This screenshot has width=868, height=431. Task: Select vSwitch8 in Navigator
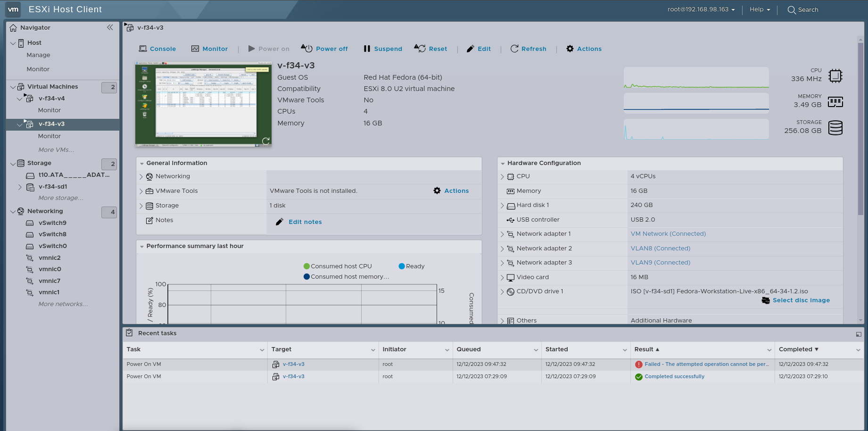[52, 234]
